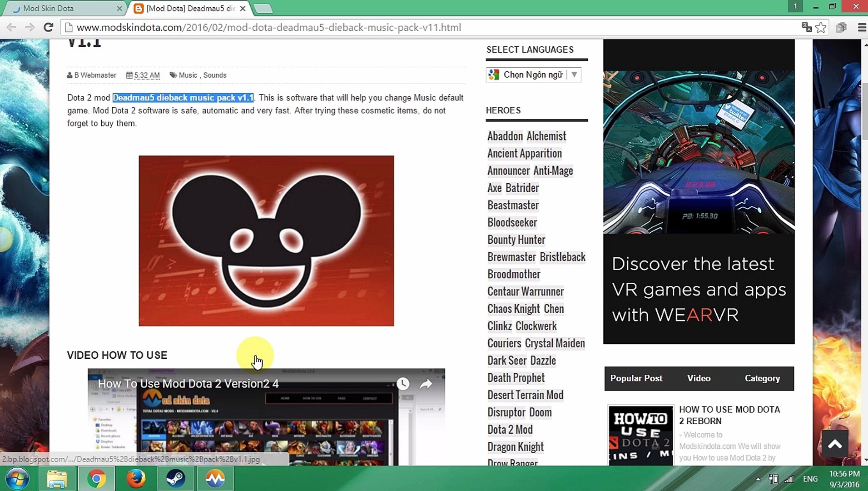Image resolution: width=868 pixels, height=491 pixels.
Task: Open the Music tag link
Action: 188,75
